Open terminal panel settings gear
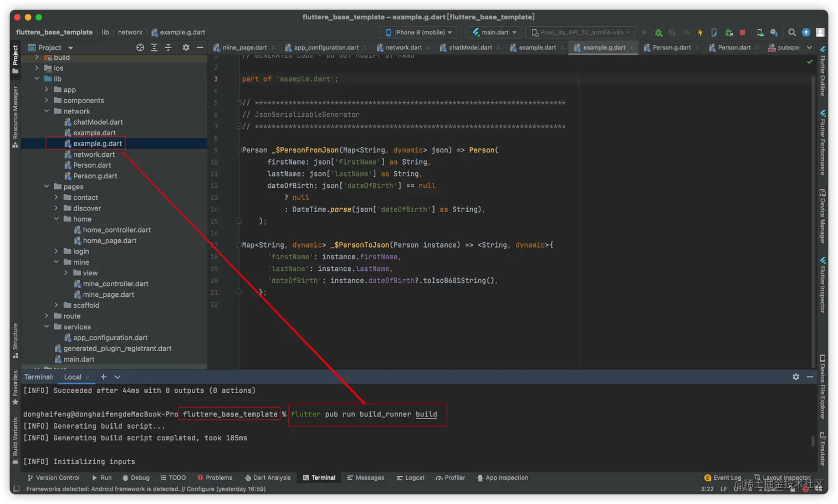The image size is (838, 504). [796, 377]
